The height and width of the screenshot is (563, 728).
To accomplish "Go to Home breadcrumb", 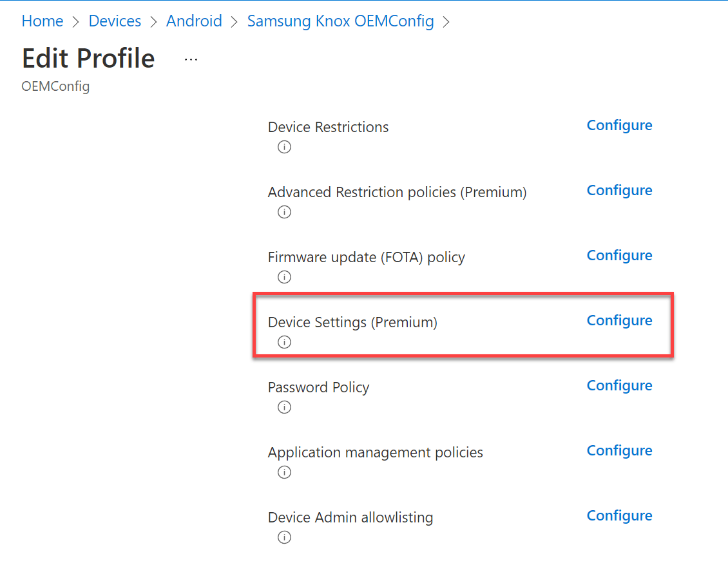I will (43, 21).
